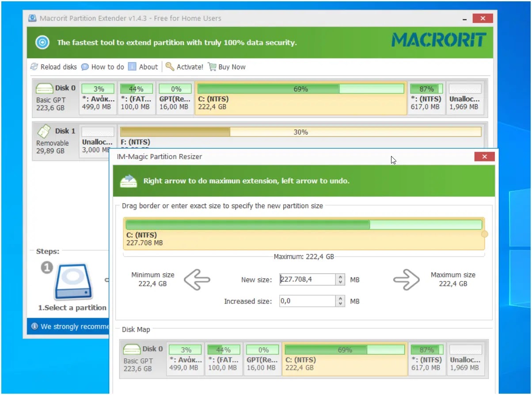Click the Buy Now cart button
The image size is (532, 395).
(x=227, y=67)
